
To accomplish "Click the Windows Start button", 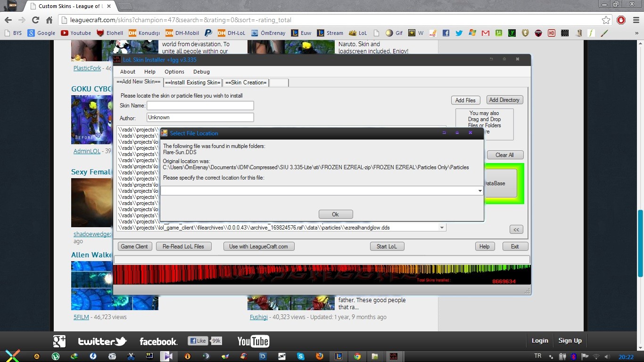I will tap(12, 356).
